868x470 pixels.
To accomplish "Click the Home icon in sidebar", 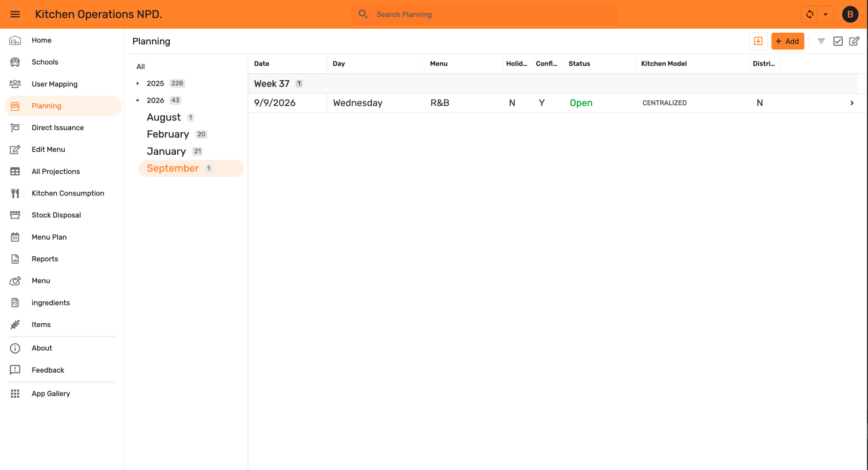I will 15,41.
